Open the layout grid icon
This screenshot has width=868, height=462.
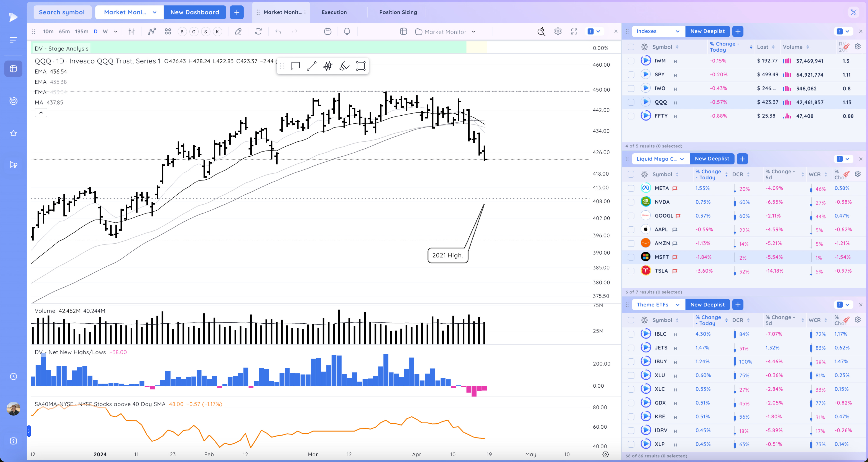(x=168, y=31)
